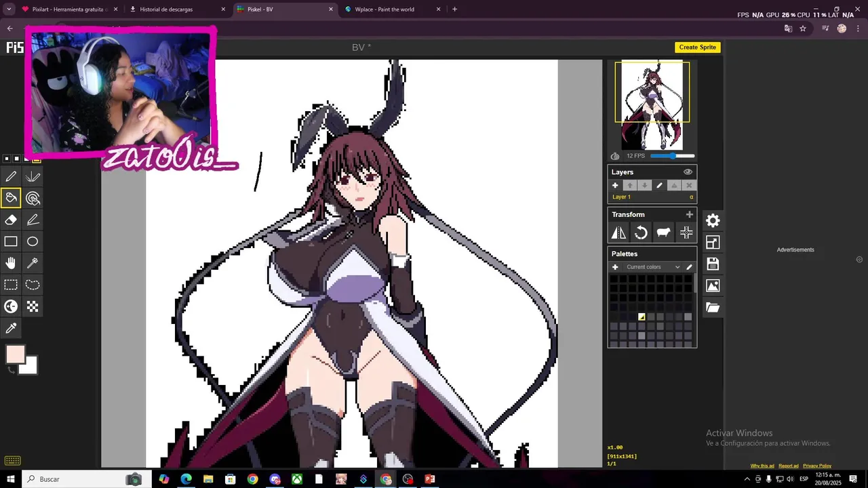Viewport: 868px width, 488px height.
Task: Open the Save floppy-disk panel
Action: pos(713,264)
